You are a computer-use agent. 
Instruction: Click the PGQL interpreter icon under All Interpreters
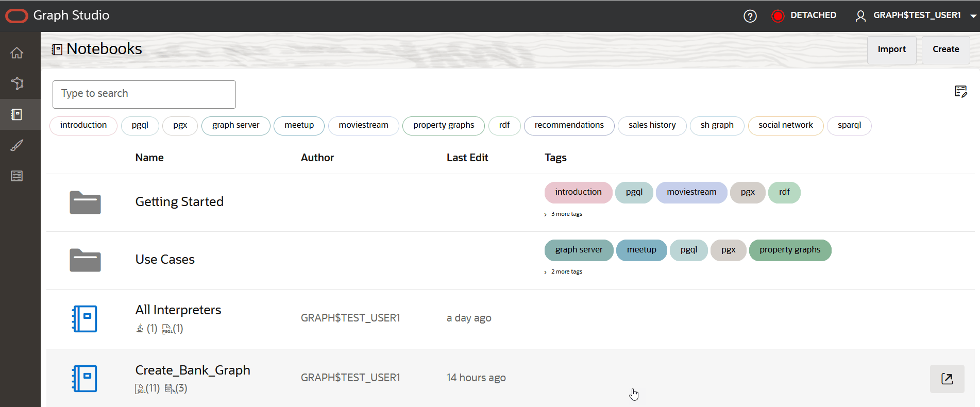pos(167,329)
